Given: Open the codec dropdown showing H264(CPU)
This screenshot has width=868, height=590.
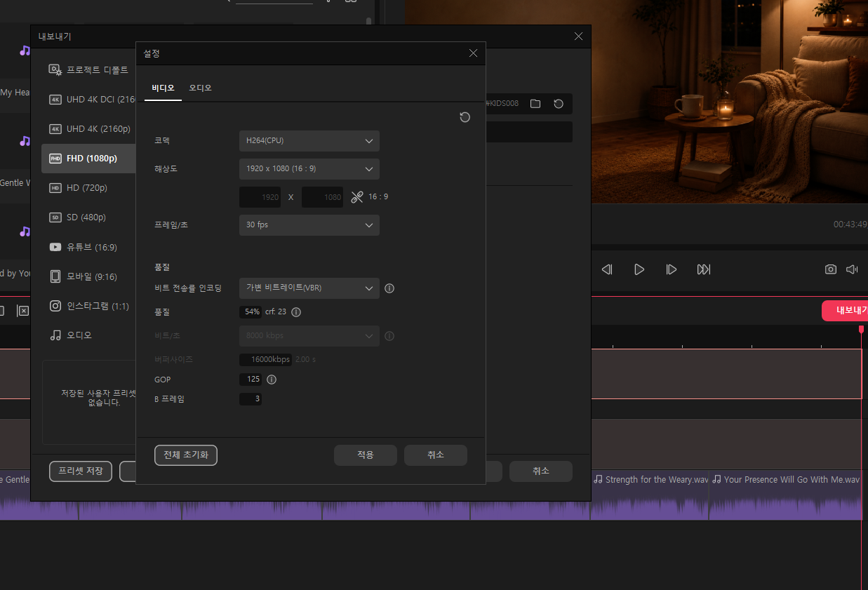Looking at the screenshot, I should tap(309, 141).
